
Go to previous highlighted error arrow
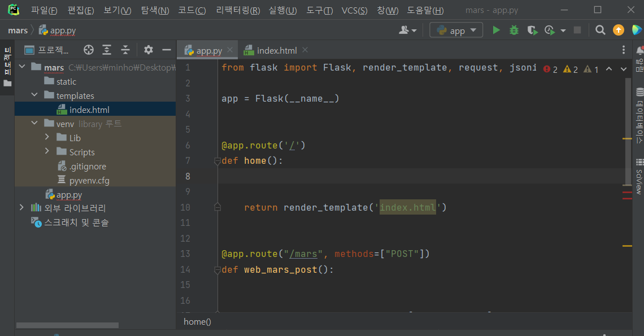[609, 69]
